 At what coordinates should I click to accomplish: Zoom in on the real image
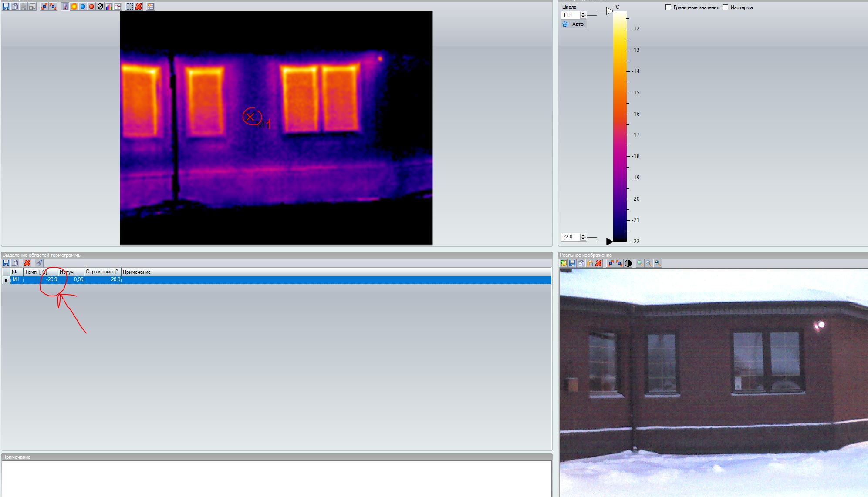coord(640,263)
